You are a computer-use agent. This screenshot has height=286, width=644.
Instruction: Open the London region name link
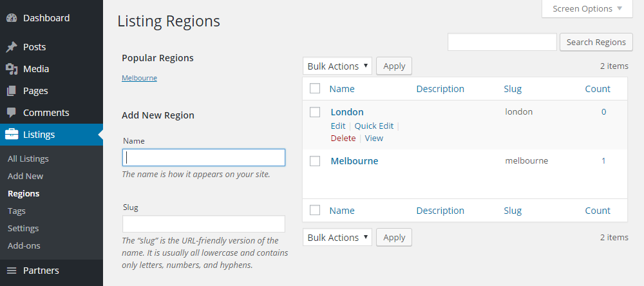click(347, 112)
